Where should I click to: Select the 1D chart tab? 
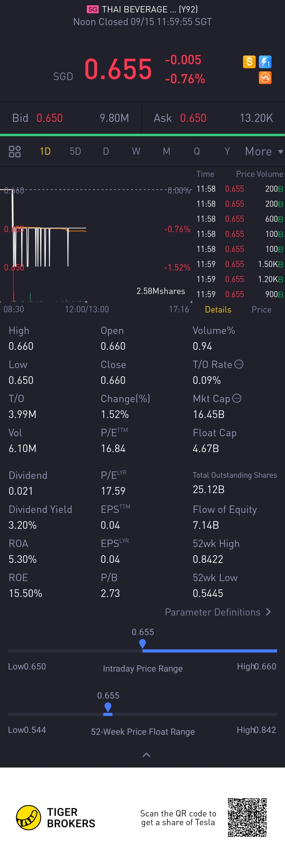(45, 151)
